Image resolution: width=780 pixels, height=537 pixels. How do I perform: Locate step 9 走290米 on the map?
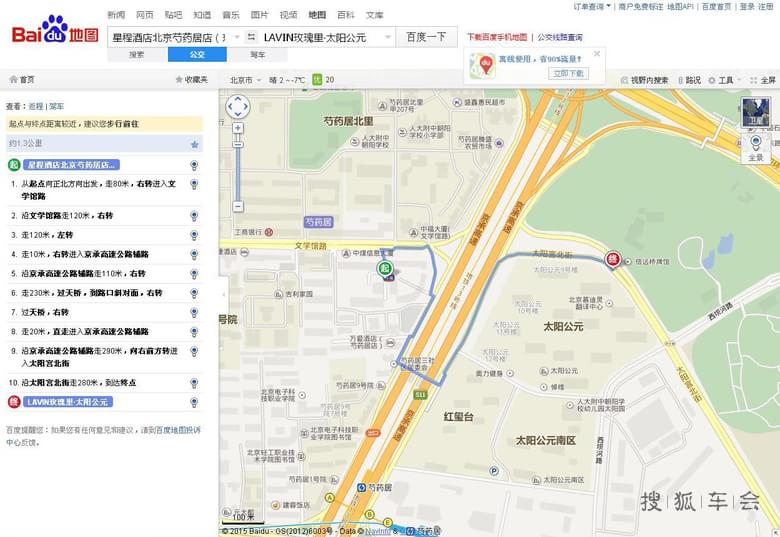click(194, 352)
